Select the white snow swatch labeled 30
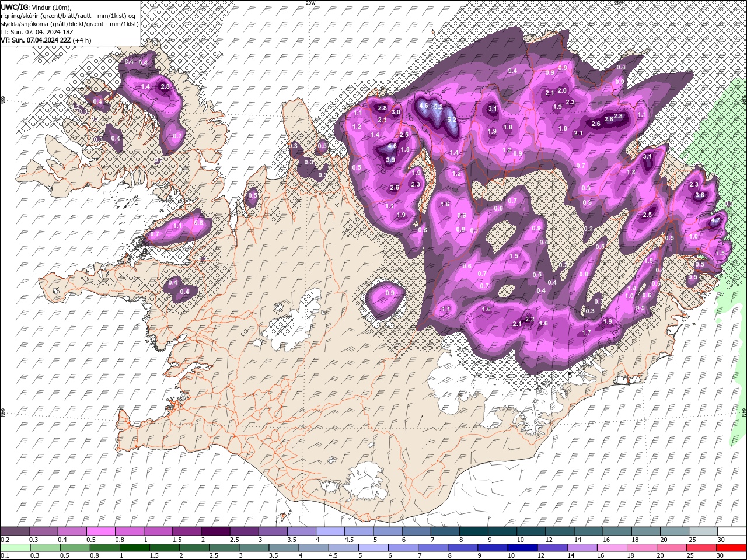The width and height of the screenshot is (747, 560). (x=732, y=531)
